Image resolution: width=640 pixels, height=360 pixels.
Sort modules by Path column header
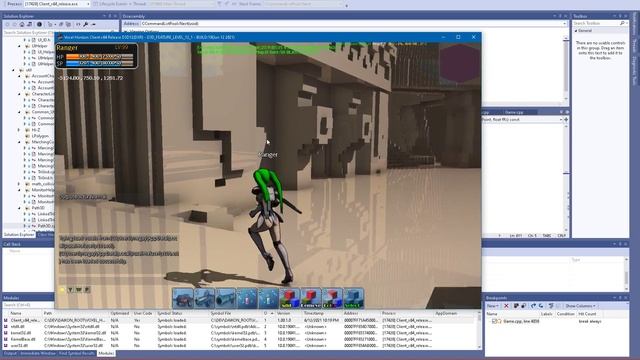coord(48,313)
